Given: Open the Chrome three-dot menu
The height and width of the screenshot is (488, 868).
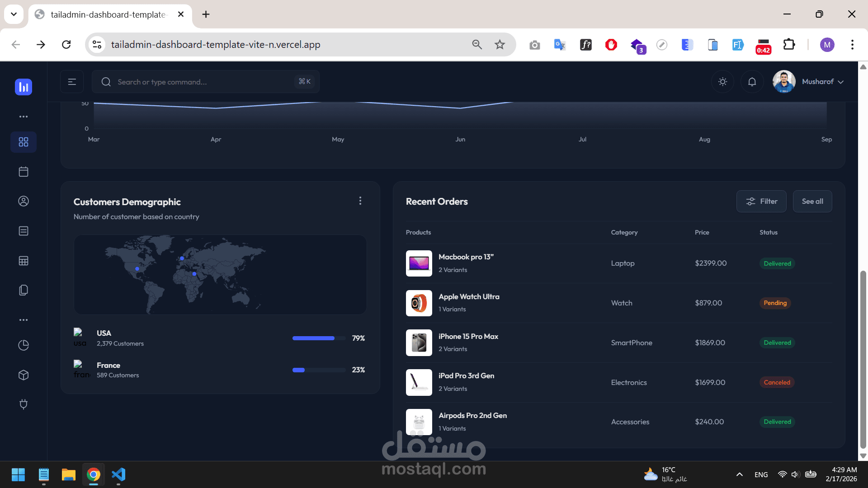Looking at the screenshot, I should [x=852, y=44].
